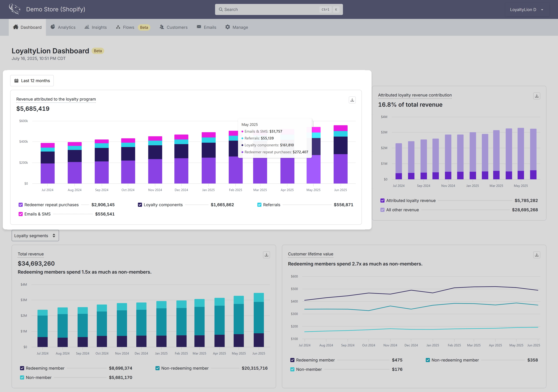Open the Loyalty segments dropdown
Viewport: 558px width, 392px height.
(x=35, y=236)
